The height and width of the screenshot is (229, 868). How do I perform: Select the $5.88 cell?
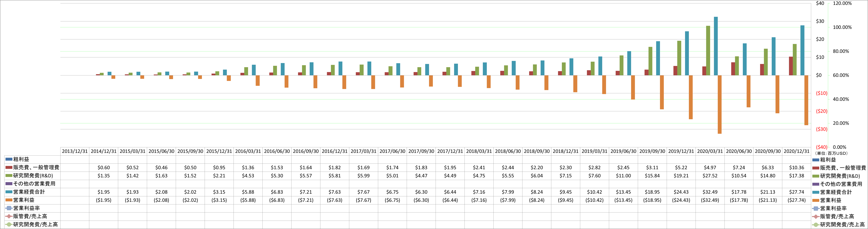coord(248,192)
